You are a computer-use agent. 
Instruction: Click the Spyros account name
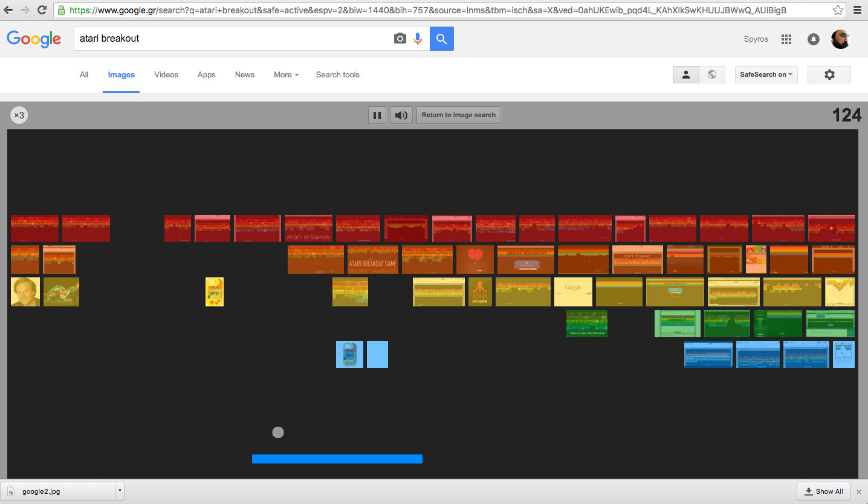[756, 39]
